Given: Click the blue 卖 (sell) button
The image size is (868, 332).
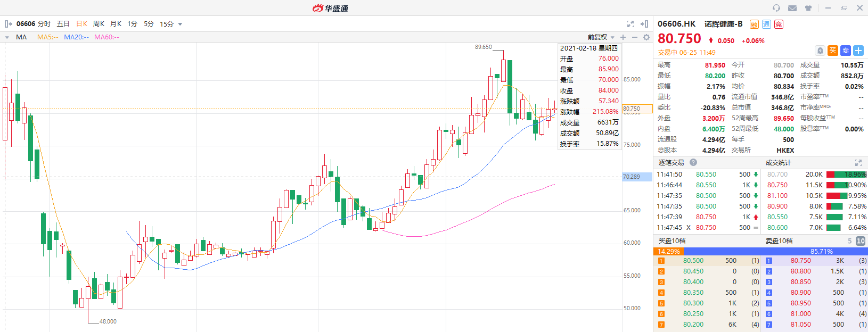Looking at the screenshot, I should pyautogui.click(x=846, y=51).
